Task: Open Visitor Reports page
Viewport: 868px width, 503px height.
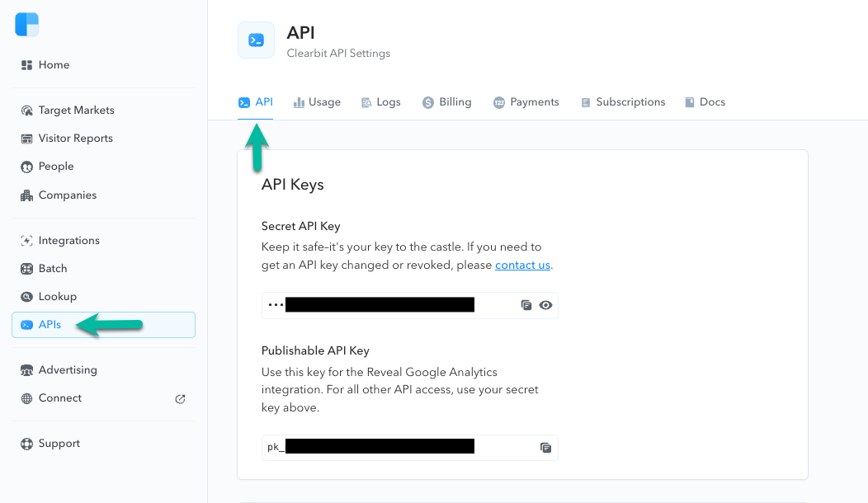Action: pyautogui.click(x=76, y=139)
